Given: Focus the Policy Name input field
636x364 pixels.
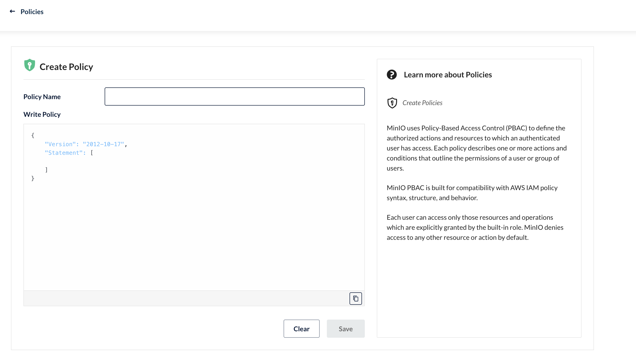Looking at the screenshot, I should coord(234,96).
